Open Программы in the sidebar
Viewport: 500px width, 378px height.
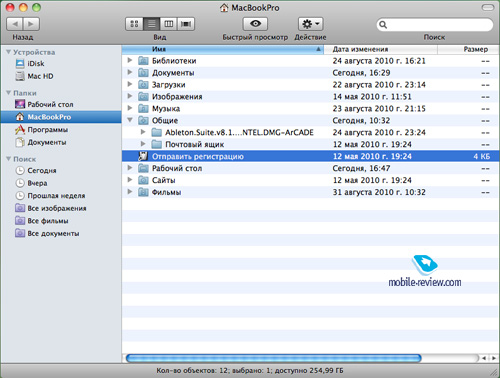pos(41,130)
